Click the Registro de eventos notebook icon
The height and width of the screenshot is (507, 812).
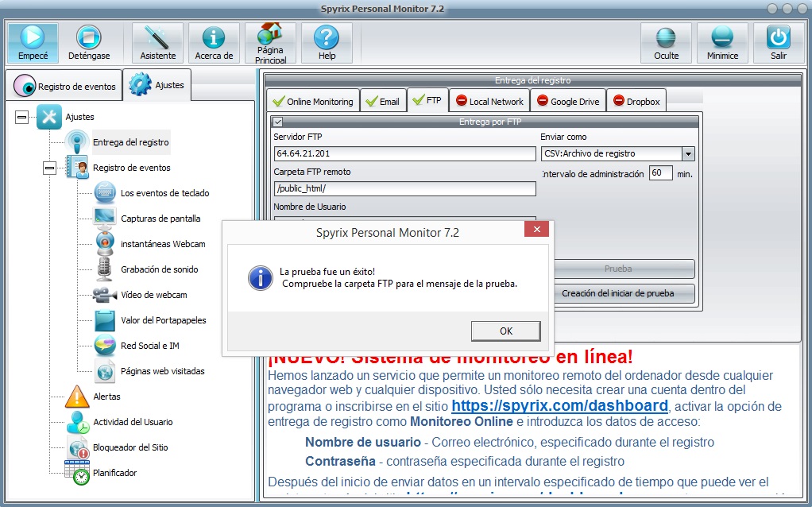77,167
